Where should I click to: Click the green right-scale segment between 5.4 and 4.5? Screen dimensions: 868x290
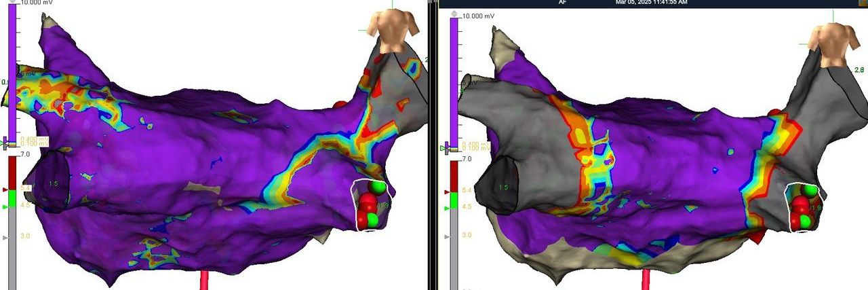coord(454,199)
